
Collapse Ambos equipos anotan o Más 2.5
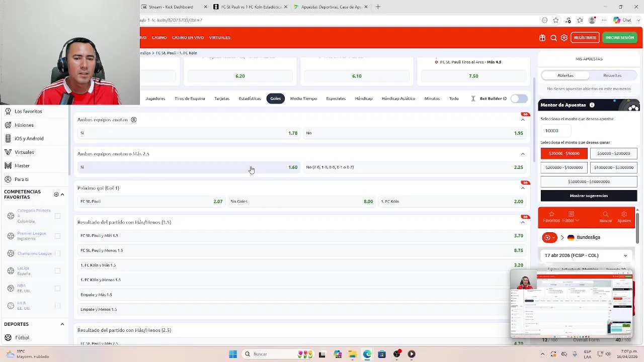(523, 154)
